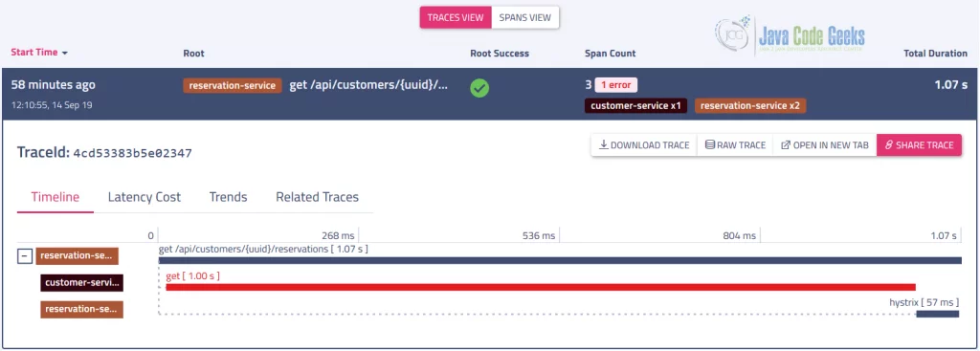Click the green root success checkmark icon
Image resolution: width=980 pixels, height=351 pixels.
pos(479,88)
